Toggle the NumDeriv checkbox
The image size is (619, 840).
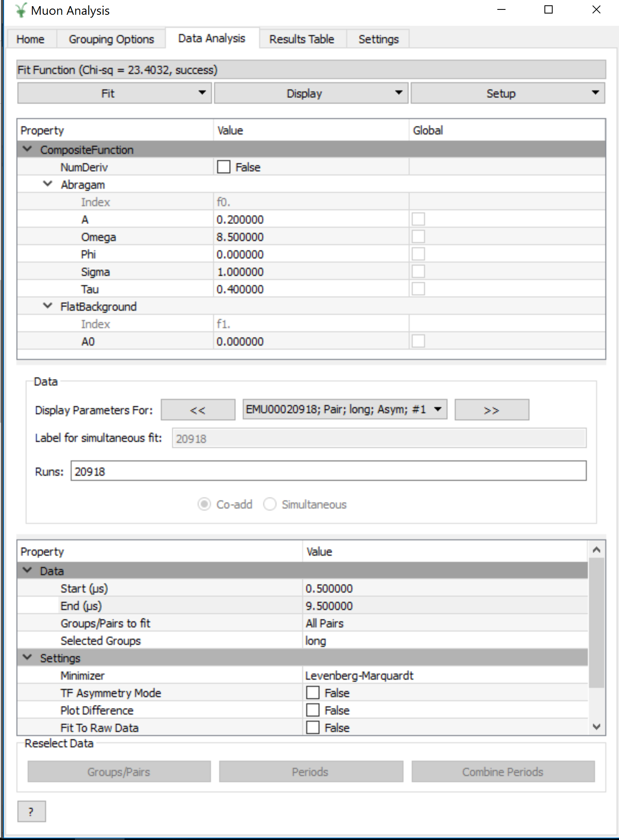[224, 167]
